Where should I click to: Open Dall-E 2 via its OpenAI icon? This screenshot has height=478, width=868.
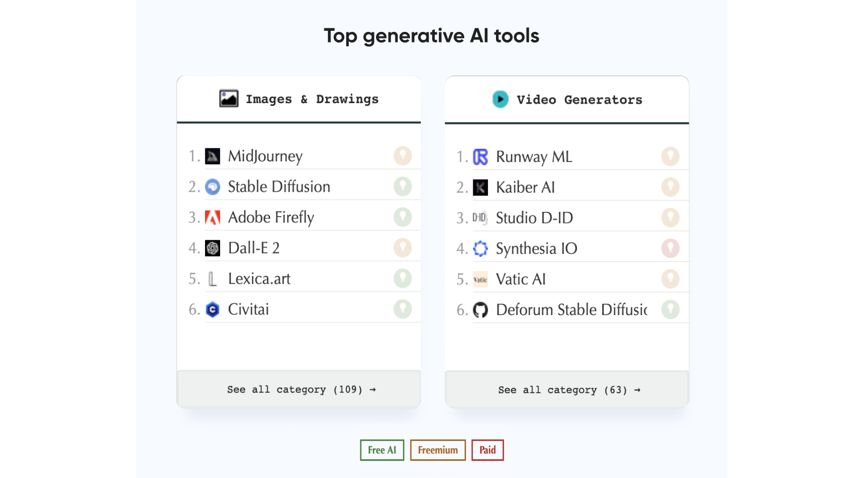point(213,248)
